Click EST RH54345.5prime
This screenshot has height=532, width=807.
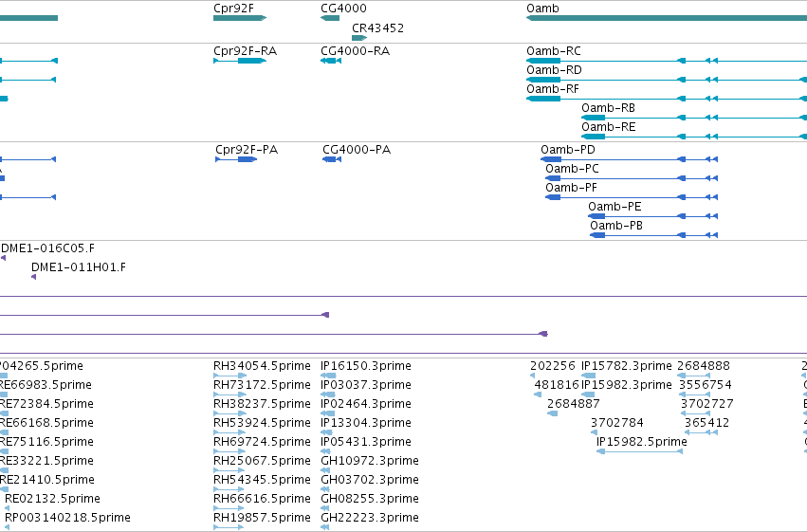click(x=262, y=480)
